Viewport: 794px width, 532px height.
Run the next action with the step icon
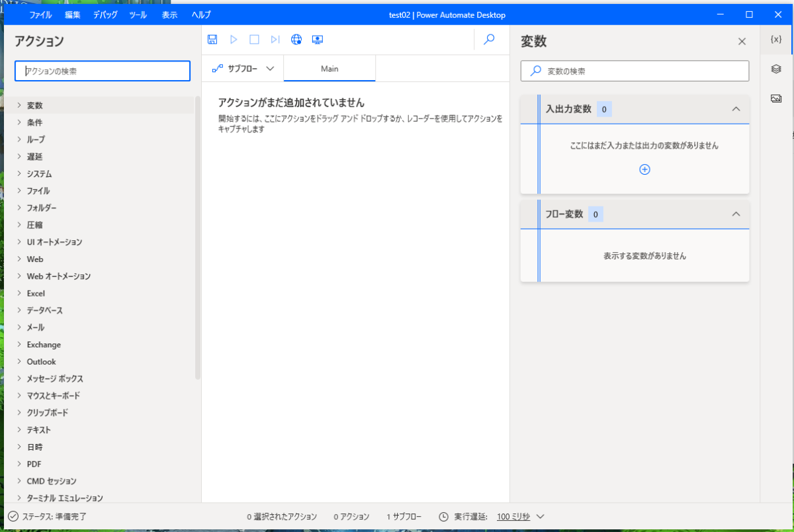click(x=275, y=40)
